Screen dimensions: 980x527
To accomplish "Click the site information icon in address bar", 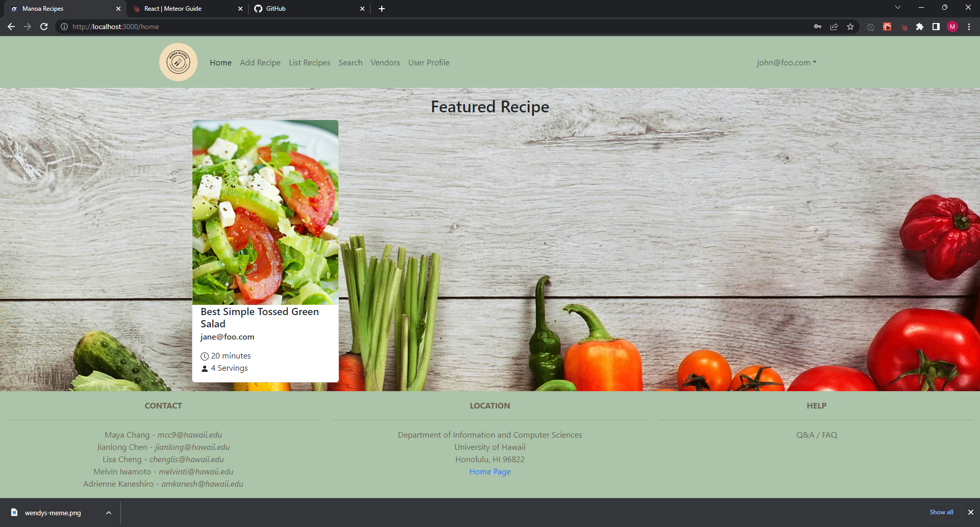I will pos(64,27).
